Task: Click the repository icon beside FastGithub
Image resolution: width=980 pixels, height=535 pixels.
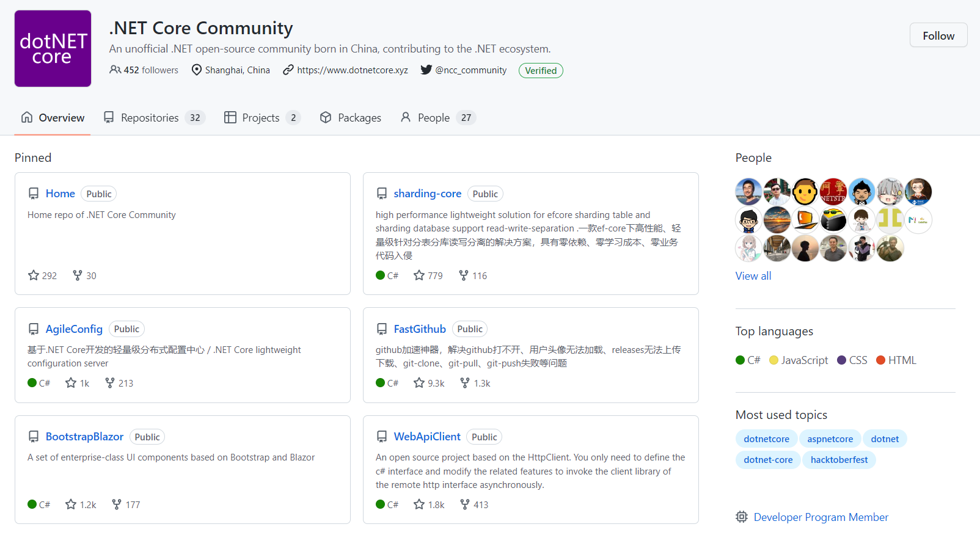Action: tap(382, 329)
